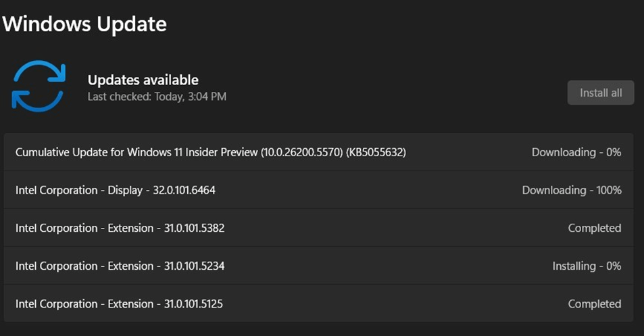Viewport: 644px width, 336px height.
Task: Click the Downloading - 0% status
Action: point(576,152)
